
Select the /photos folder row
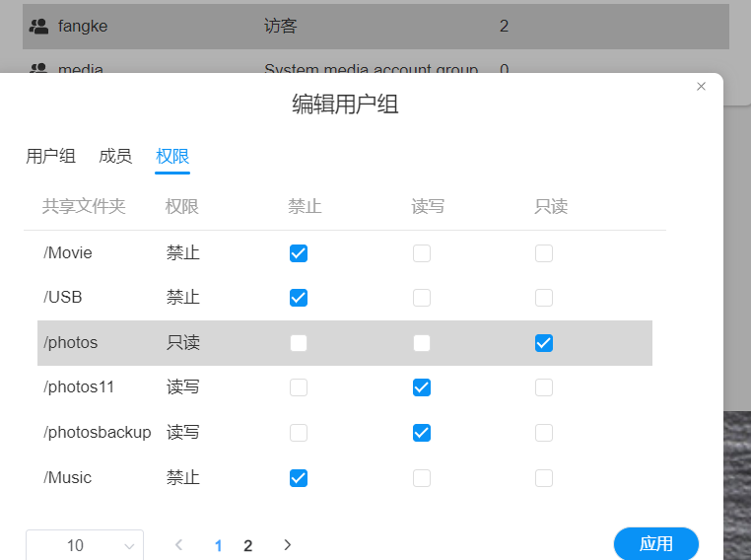[x=71, y=343]
